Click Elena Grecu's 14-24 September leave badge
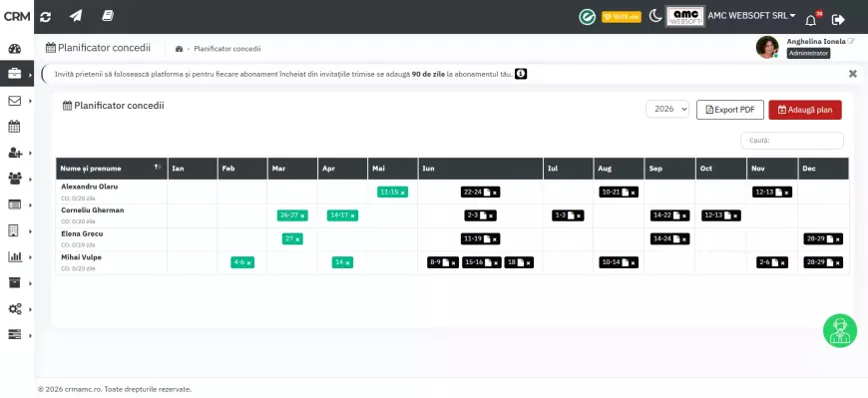The height and width of the screenshot is (398, 868). [x=669, y=238]
